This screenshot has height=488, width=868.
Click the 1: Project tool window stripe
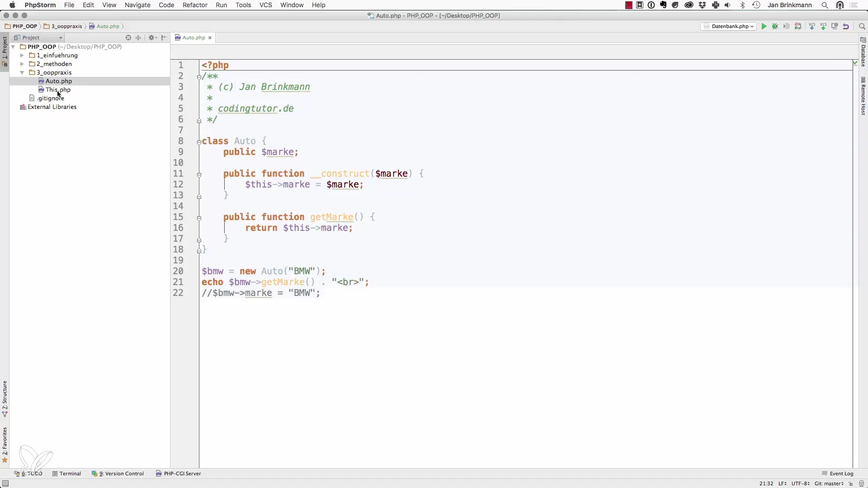[x=5, y=51]
